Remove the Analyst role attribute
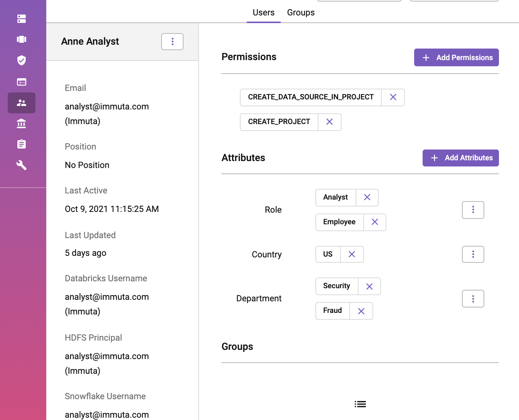Screen dimensions: 519x420 pos(367,197)
